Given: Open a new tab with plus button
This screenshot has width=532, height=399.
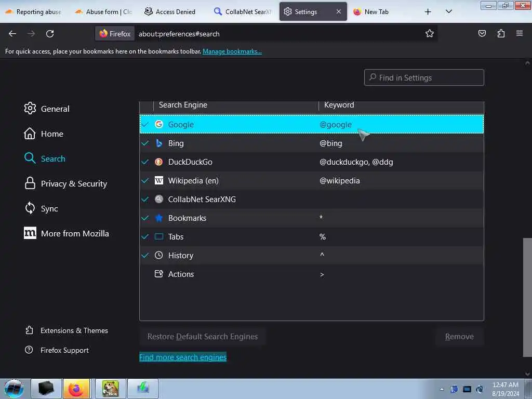Looking at the screenshot, I should [x=428, y=11].
